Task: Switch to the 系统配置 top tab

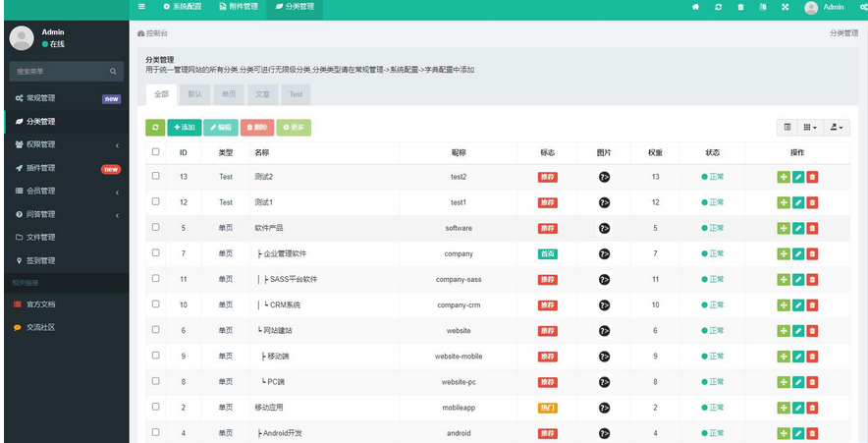Action: tap(182, 7)
